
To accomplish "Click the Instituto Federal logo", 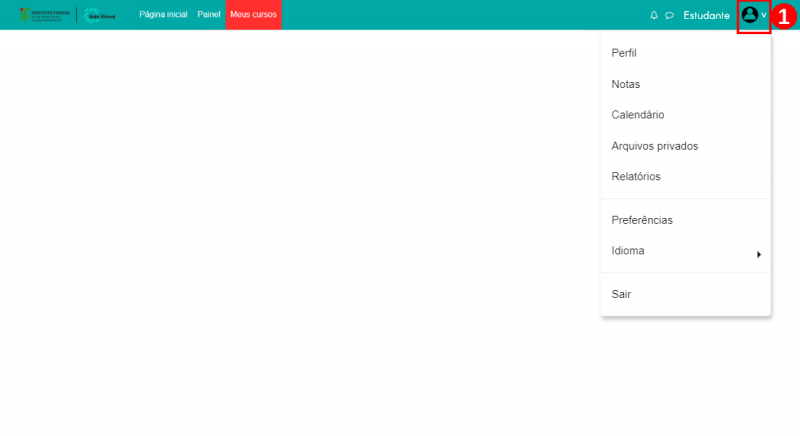I will (x=45, y=15).
